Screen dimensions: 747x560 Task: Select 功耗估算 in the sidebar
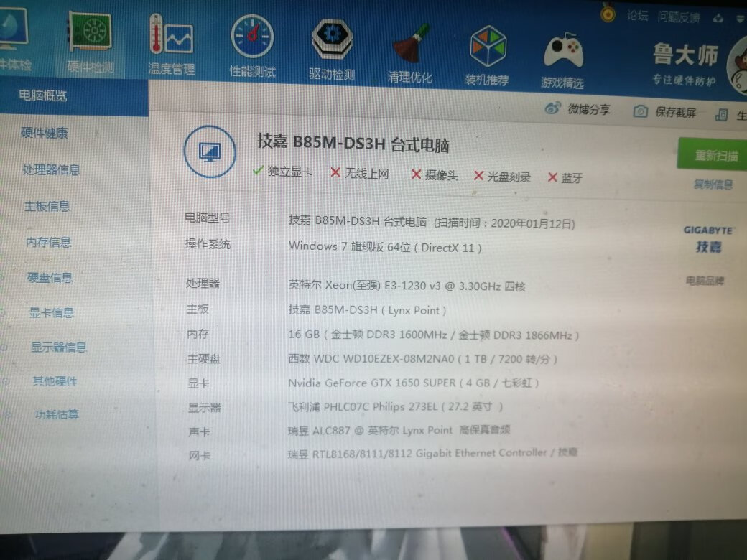pos(57,414)
